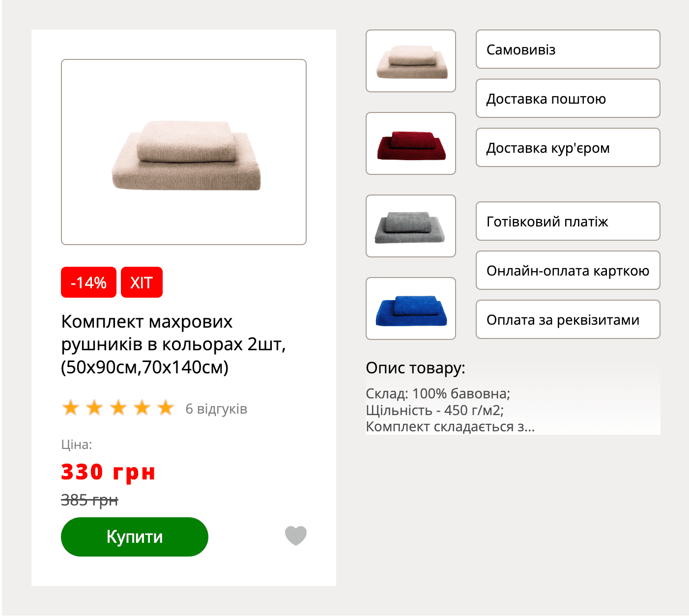Select the blue towel thumbnail
The image size is (689, 616).
411,308
